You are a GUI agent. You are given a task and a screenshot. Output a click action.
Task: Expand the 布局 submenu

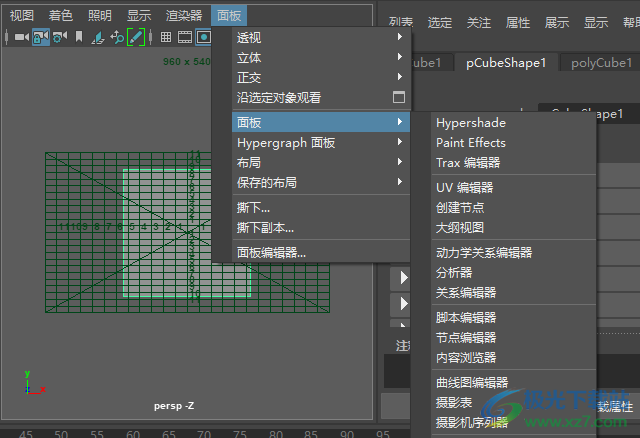321,162
